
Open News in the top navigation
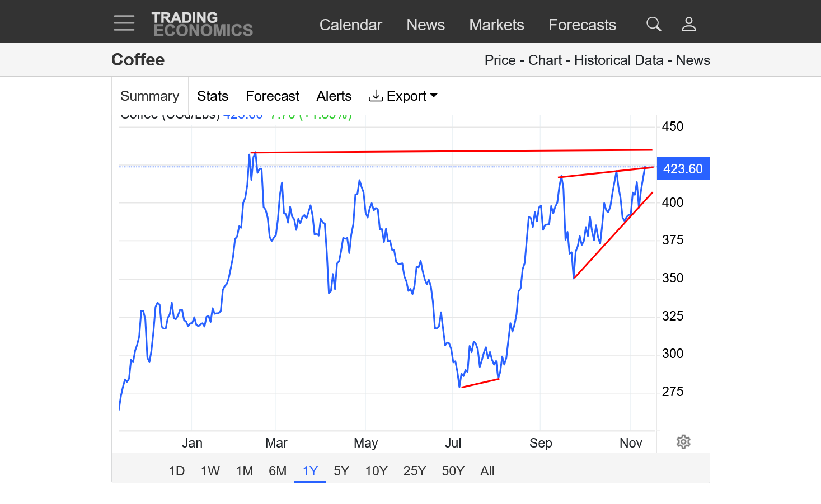(425, 25)
